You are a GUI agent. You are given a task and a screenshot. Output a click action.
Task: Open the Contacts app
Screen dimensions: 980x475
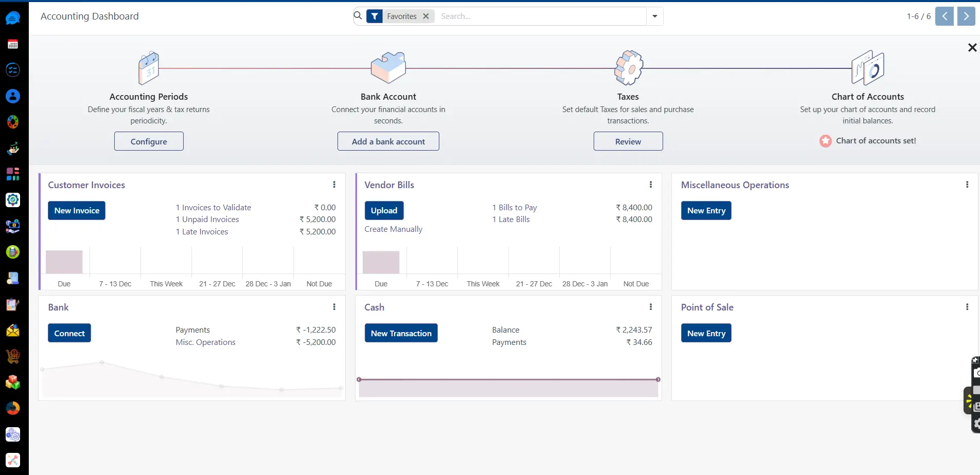pyautogui.click(x=13, y=96)
